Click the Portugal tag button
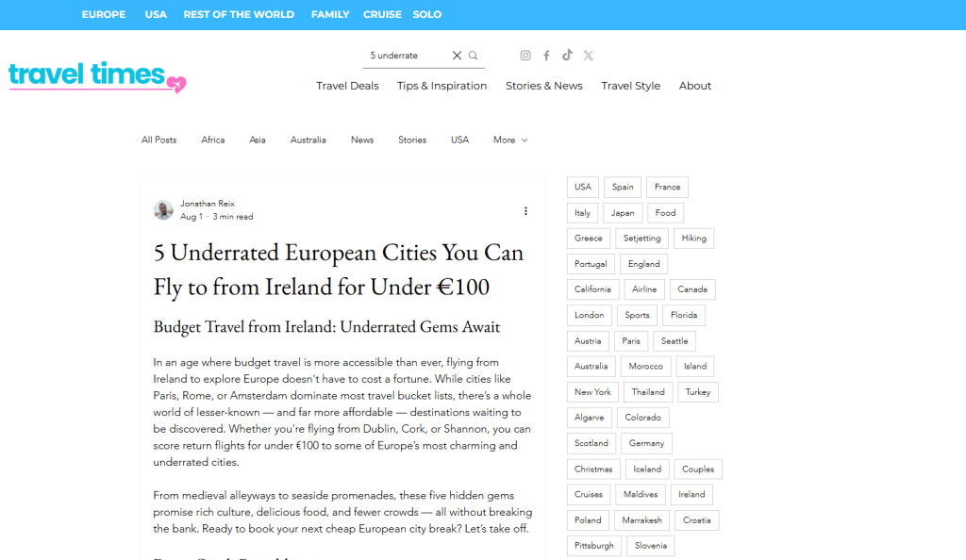Image resolution: width=966 pixels, height=560 pixels. [591, 264]
